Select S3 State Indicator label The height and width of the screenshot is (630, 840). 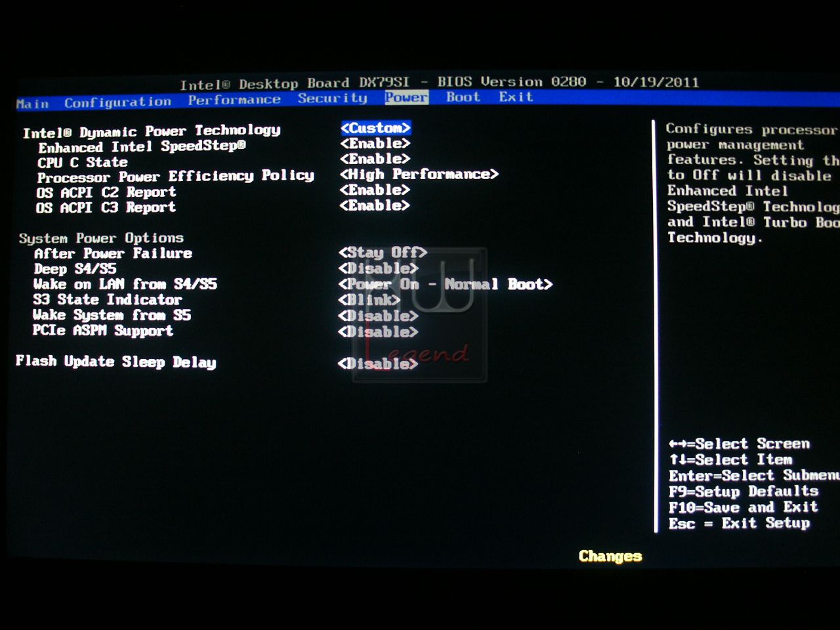click(x=108, y=300)
